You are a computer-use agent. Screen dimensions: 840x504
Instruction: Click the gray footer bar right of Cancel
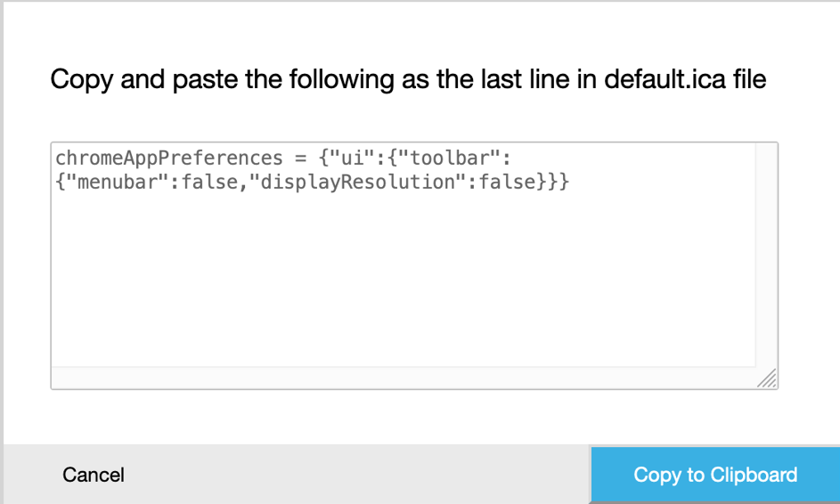click(356, 475)
